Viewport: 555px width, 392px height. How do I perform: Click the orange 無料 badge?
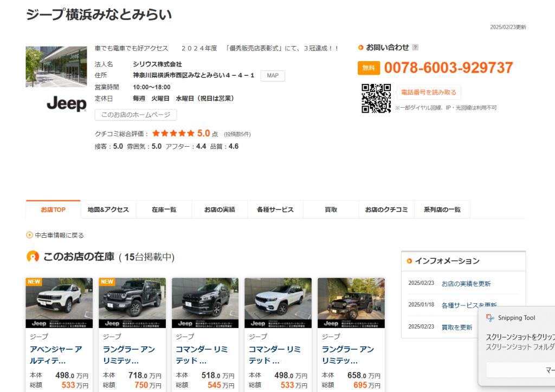tap(369, 68)
